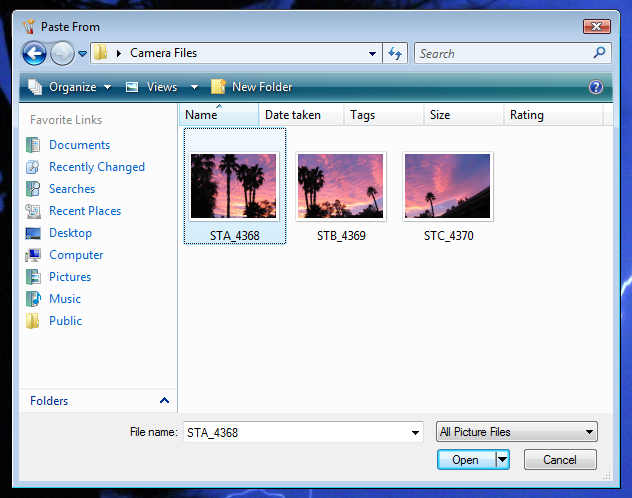Expand the Open button split arrow
Screen dimensions: 632x498
click(x=502, y=459)
